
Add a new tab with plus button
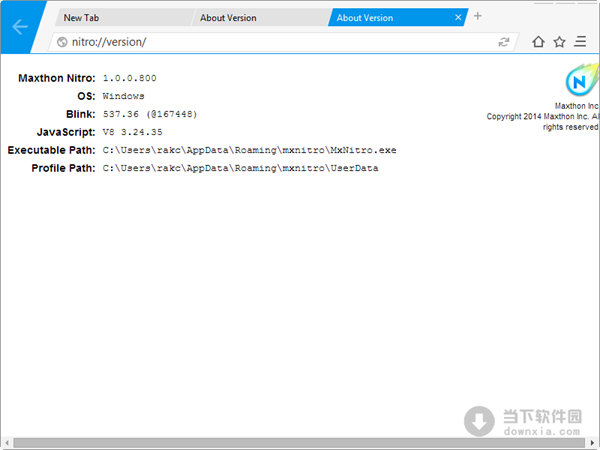478,16
